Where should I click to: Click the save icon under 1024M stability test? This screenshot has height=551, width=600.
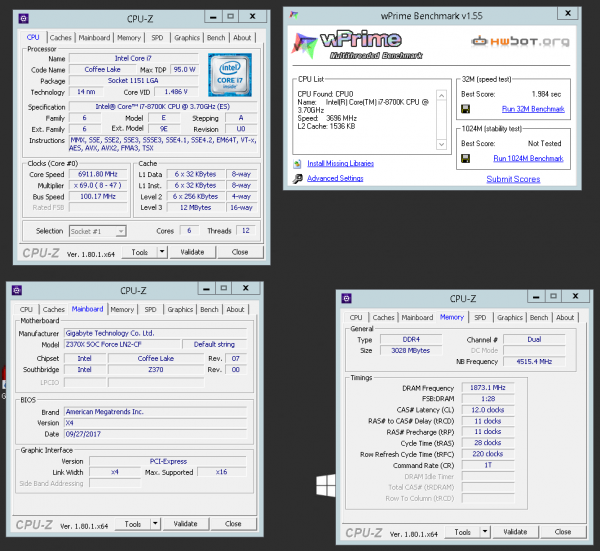click(466, 158)
